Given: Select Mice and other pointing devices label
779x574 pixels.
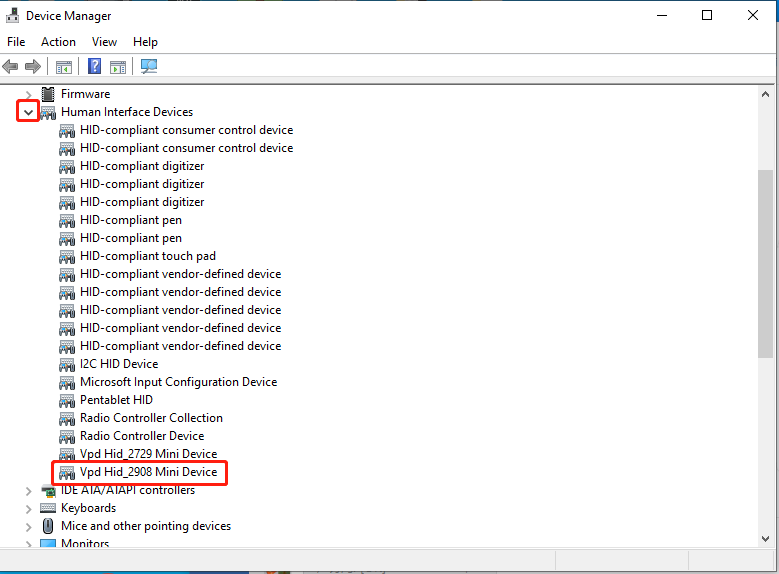Looking at the screenshot, I should (x=146, y=526).
